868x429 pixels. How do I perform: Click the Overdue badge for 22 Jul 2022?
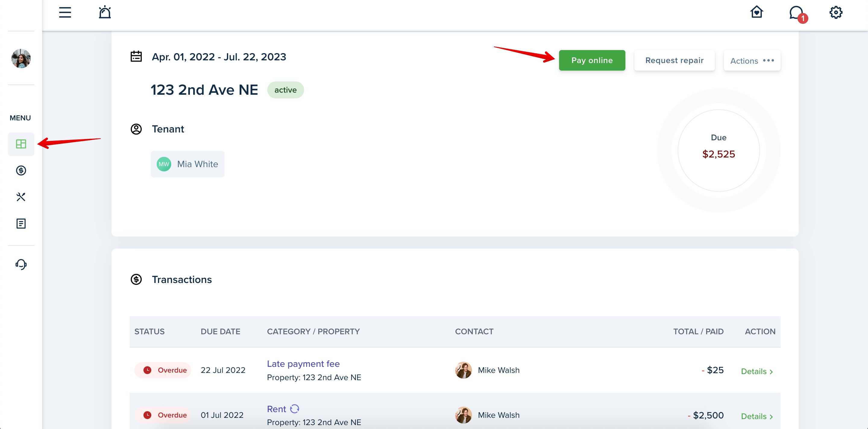tap(162, 370)
